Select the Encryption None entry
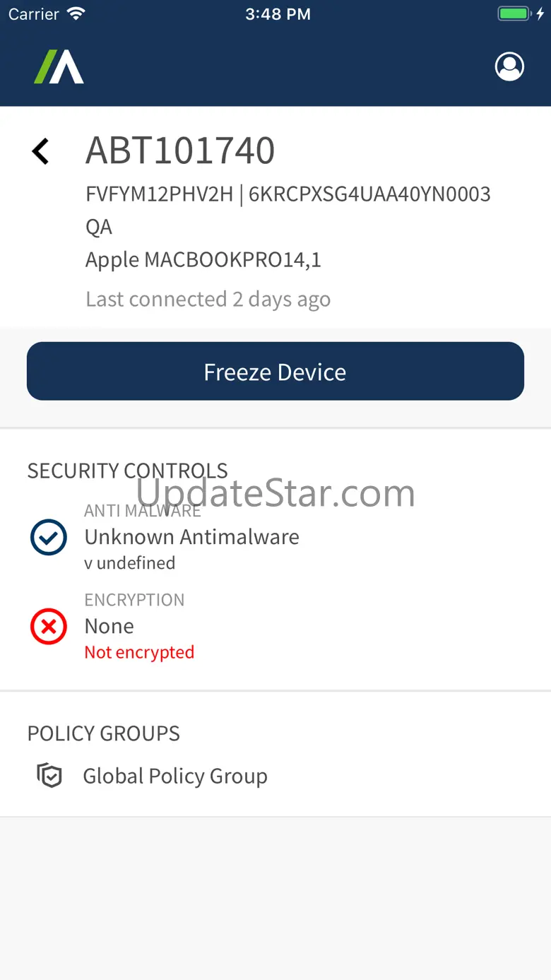551x980 pixels. coord(109,626)
